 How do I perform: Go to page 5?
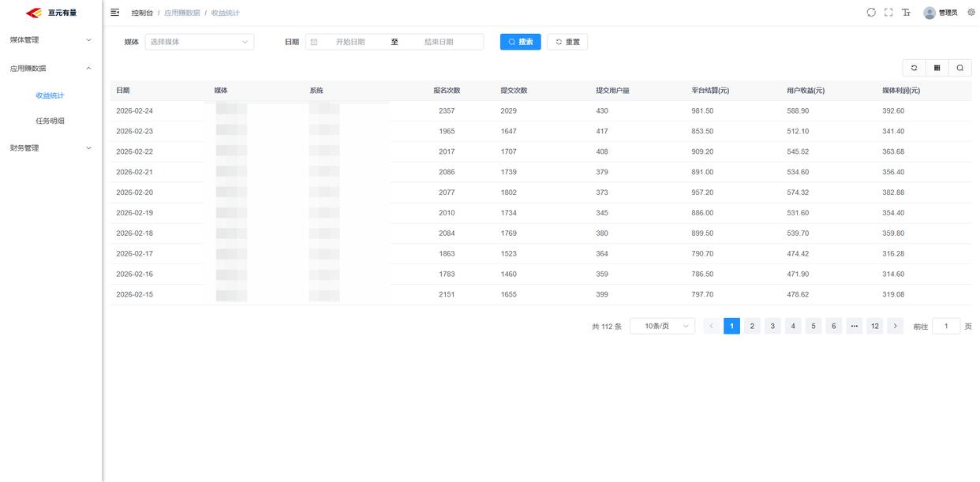coord(814,326)
